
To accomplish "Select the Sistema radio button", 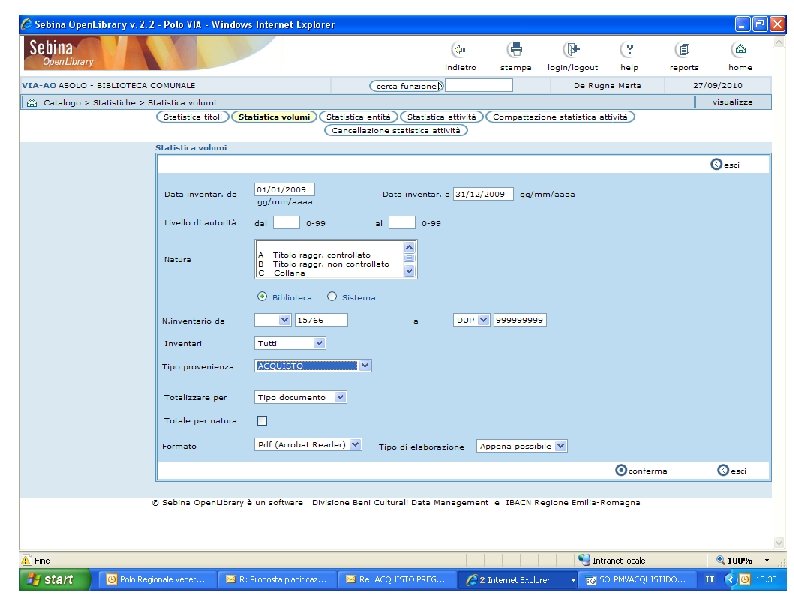I will click(x=332, y=297).
